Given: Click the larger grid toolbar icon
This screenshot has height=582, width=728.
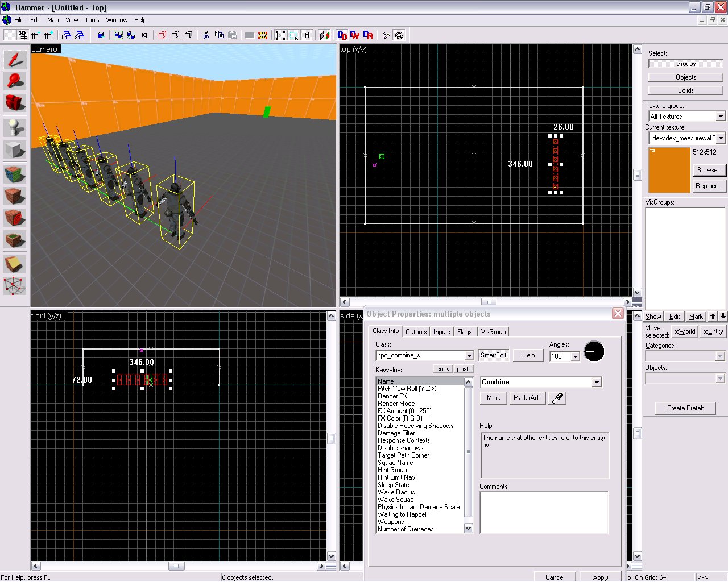Looking at the screenshot, I should [48, 35].
